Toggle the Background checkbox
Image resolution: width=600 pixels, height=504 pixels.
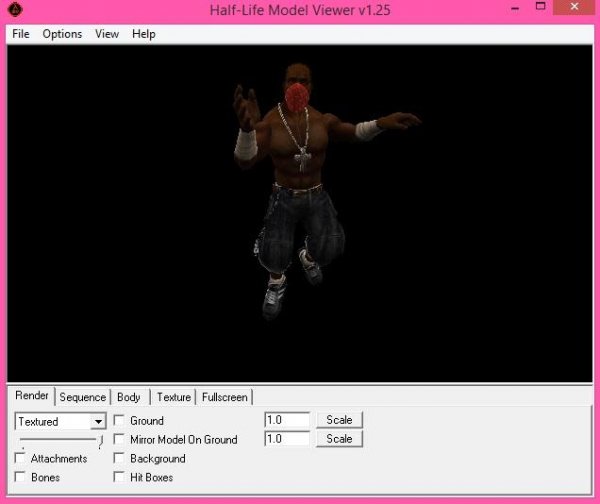click(119, 458)
